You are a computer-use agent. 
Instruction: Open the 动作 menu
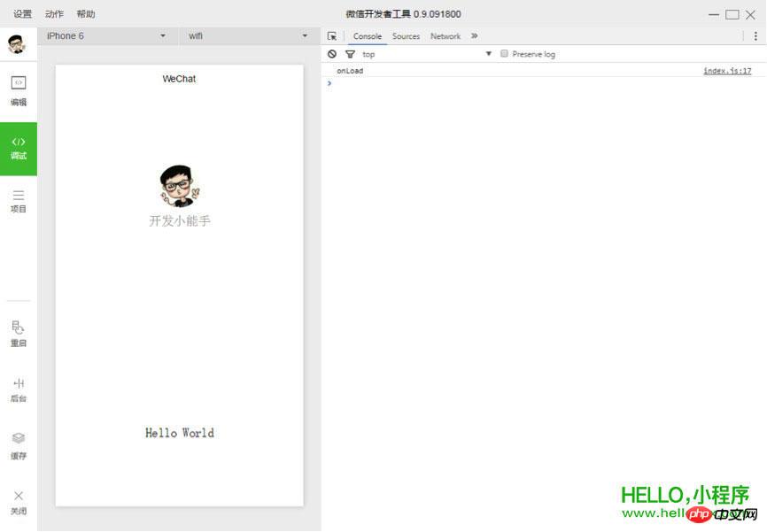(x=54, y=13)
